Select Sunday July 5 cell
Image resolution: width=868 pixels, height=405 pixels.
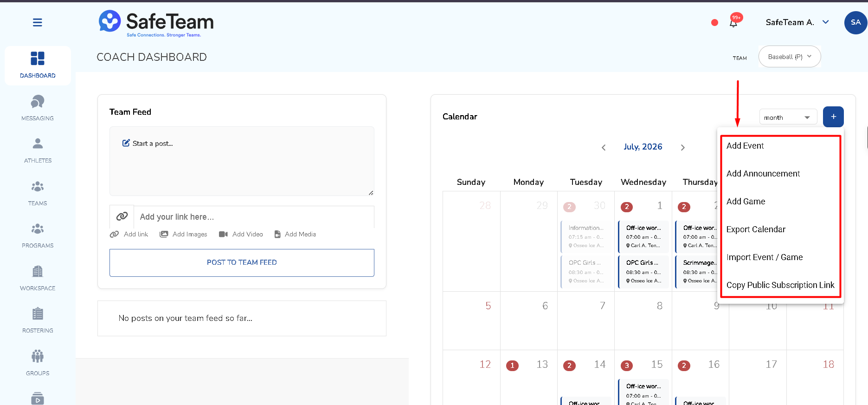[x=471, y=321]
